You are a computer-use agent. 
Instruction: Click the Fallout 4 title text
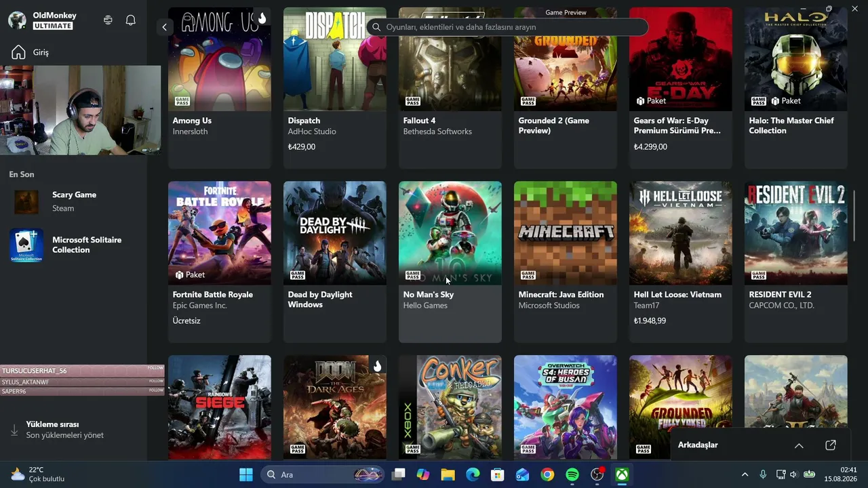[x=419, y=121]
